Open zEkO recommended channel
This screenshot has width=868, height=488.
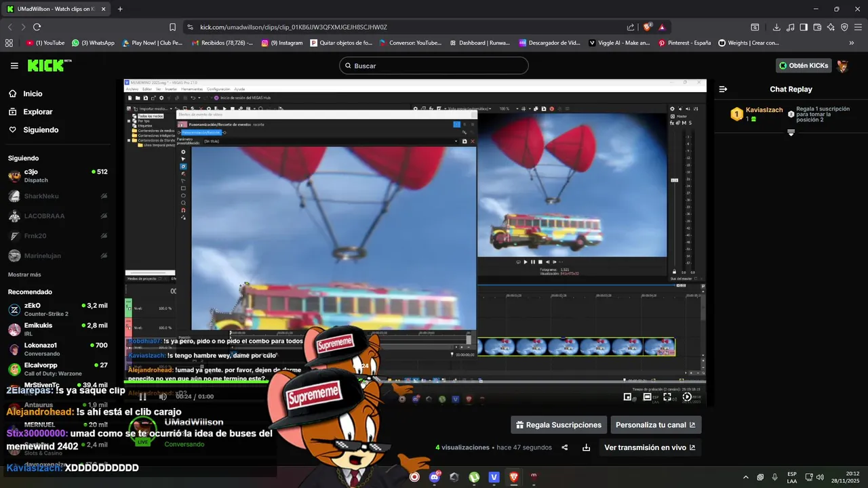(x=58, y=310)
